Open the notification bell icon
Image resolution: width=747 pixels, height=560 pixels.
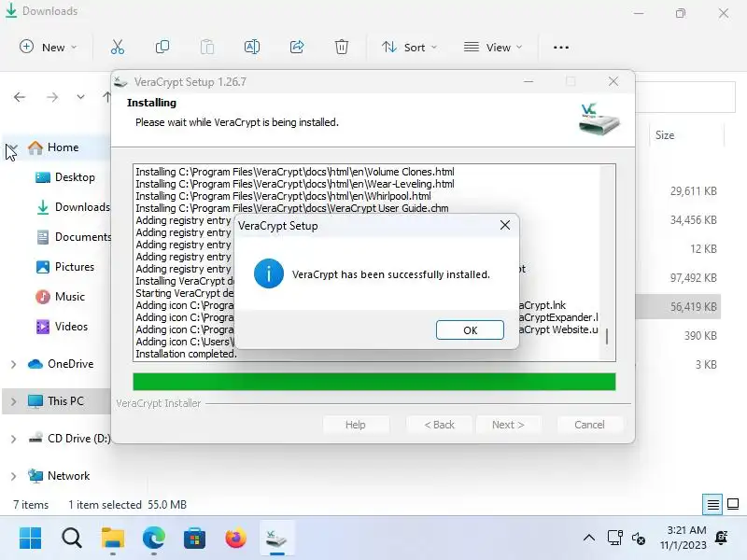click(721, 538)
